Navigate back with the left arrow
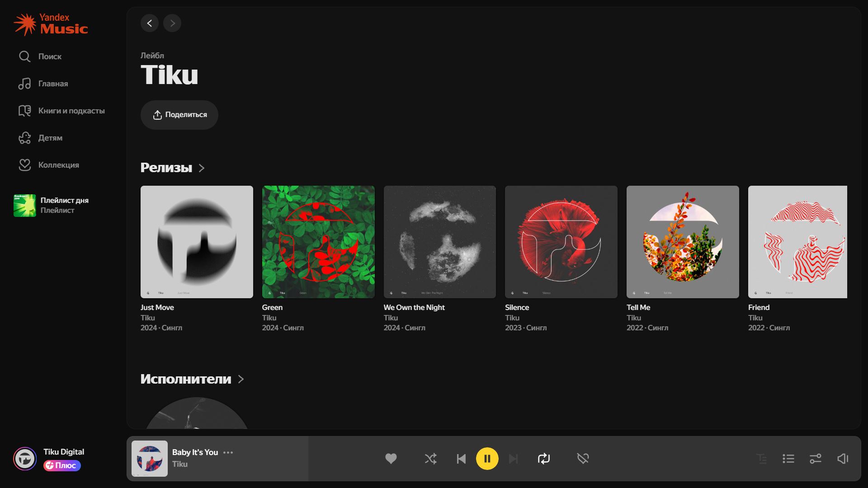Image resolution: width=868 pixels, height=488 pixels. click(x=150, y=23)
